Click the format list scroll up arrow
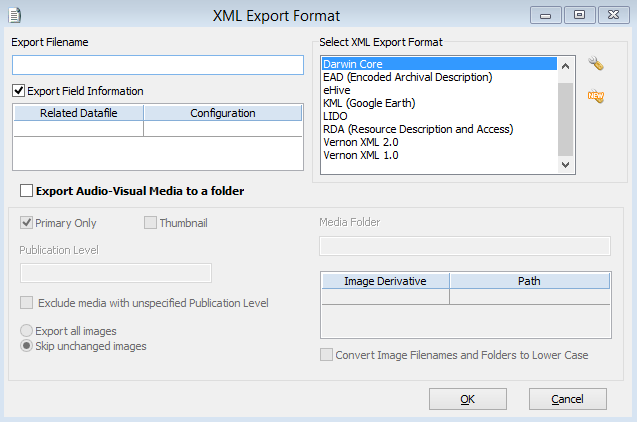 (x=566, y=66)
